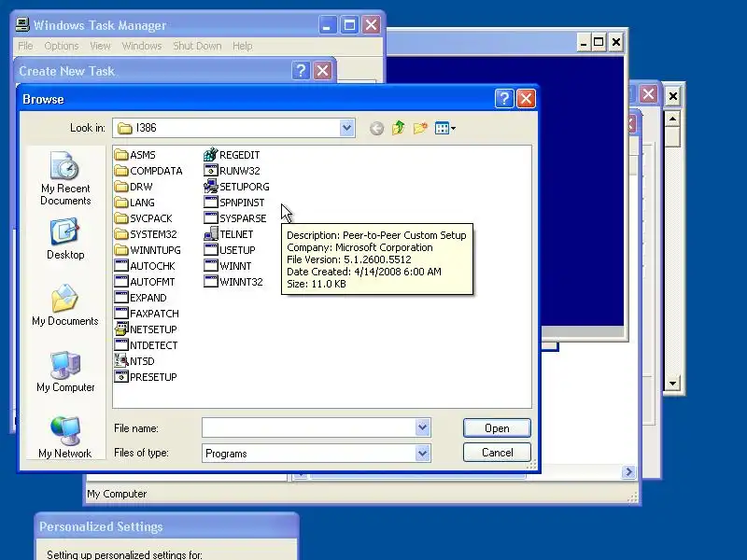Select the WINNTUPG folder
The image size is (747, 560).
(148, 250)
